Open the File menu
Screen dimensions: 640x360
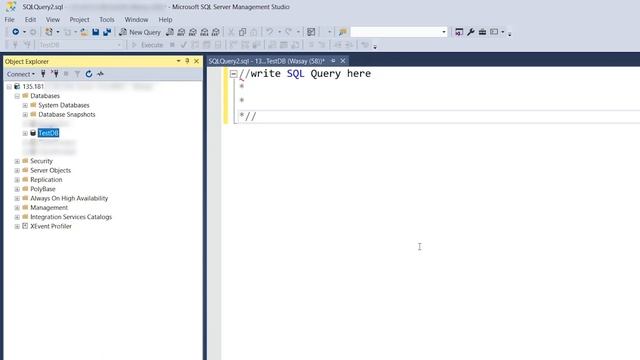point(10,20)
